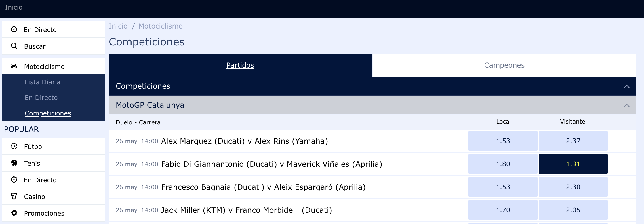
Task: Click the Promociones badge icon
Action: [14, 213]
